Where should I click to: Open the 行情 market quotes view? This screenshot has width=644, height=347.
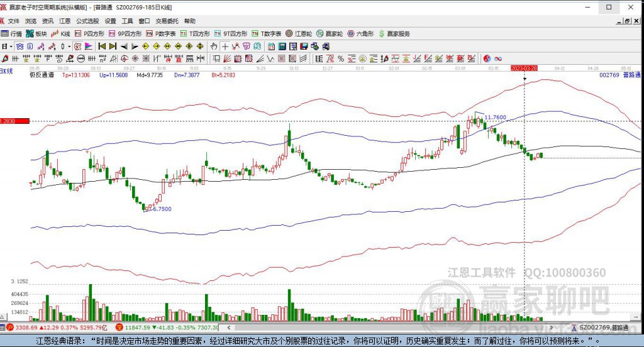tap(11, 34)
